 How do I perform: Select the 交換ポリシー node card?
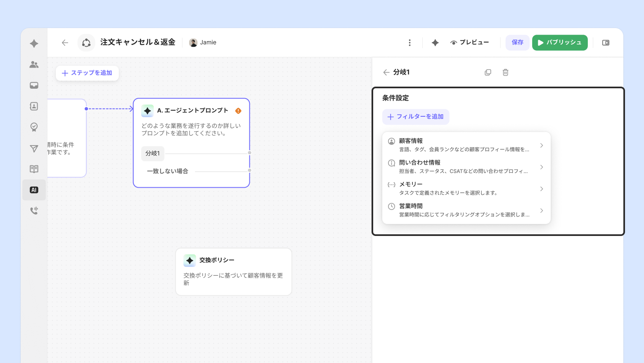pyautogui.click(x=234, y=271)
